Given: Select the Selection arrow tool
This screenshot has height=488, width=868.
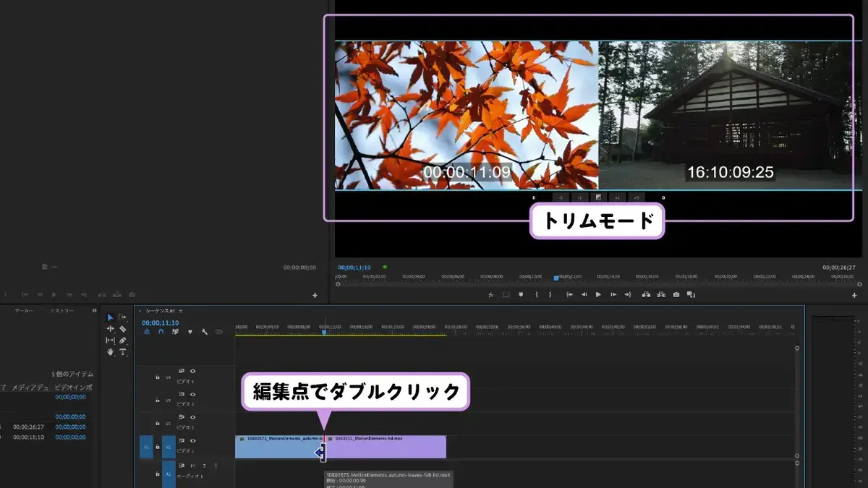Looking at the screenshot, I should (x=111, y=317).
